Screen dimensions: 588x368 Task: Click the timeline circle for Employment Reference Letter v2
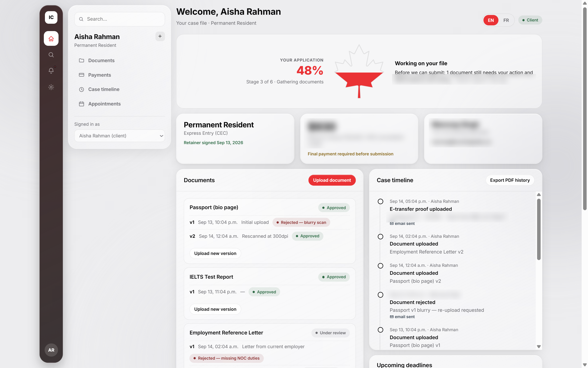click(x=381, y=237)
